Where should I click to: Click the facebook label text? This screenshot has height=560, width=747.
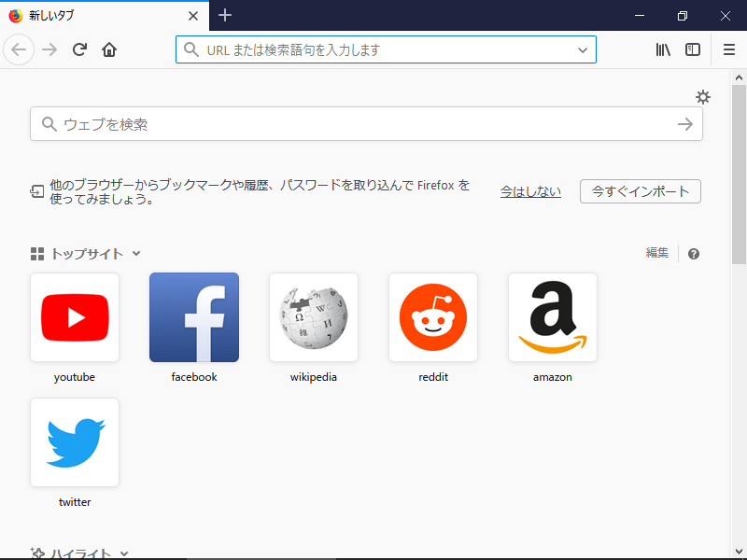(x=194, y=377)
